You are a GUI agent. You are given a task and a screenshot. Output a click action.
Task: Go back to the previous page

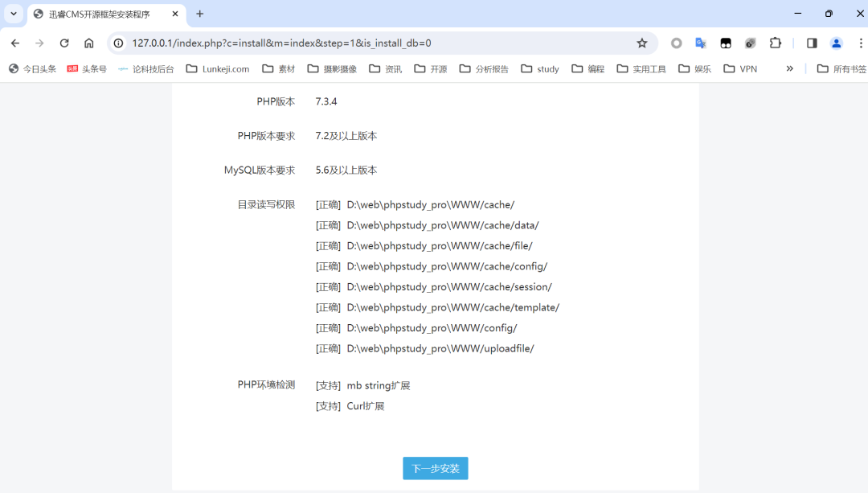[15, 43]
